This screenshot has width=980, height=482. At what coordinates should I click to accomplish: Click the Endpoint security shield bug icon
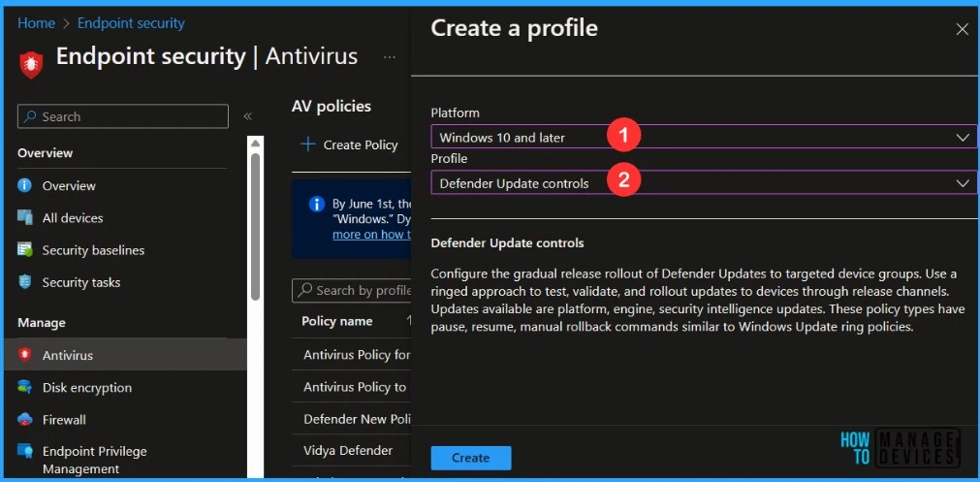pos(31,64)
